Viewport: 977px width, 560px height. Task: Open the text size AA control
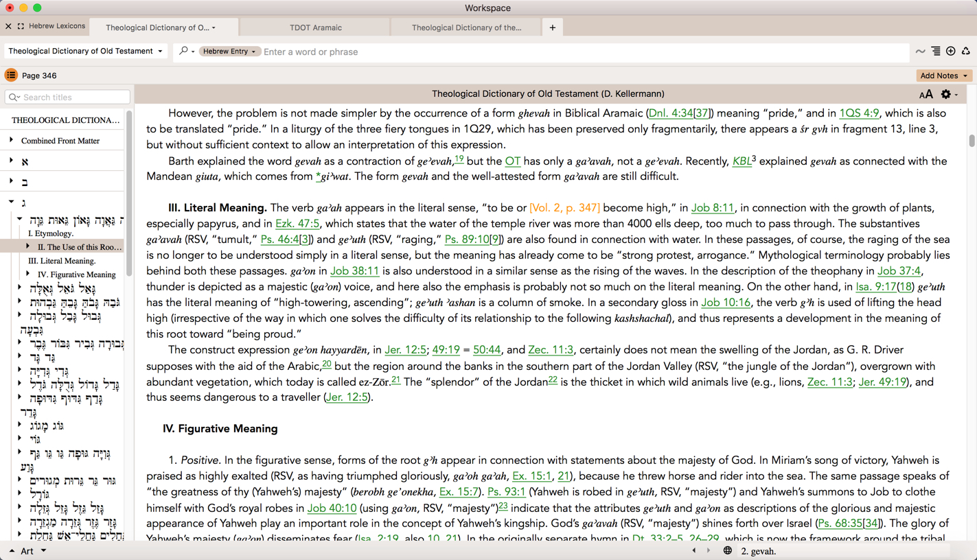pos(926,95)
